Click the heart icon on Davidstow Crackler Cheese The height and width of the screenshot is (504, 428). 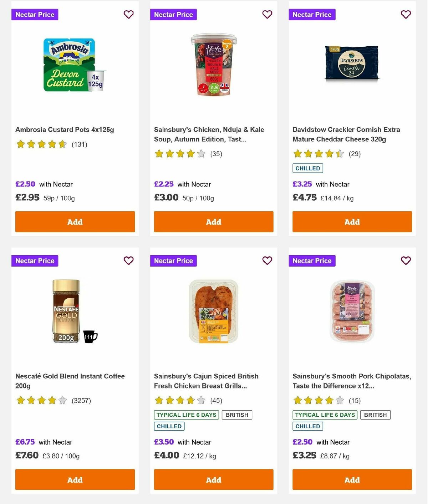click(406, 15)
